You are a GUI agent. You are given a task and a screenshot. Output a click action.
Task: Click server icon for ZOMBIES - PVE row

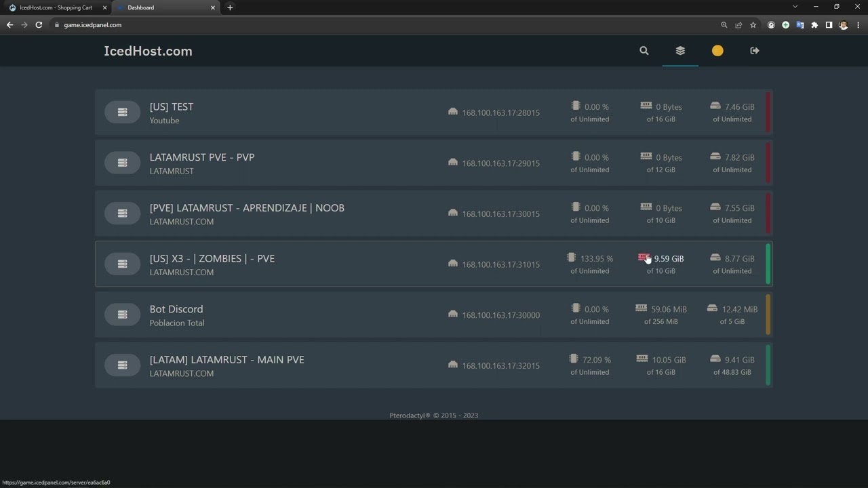click(122, 264)
